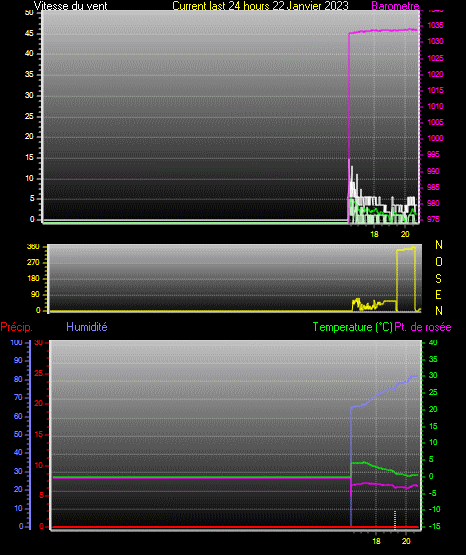Click the 'Vitesse du vent' chart label
The image size is (466, 555).
coord(71,5)
